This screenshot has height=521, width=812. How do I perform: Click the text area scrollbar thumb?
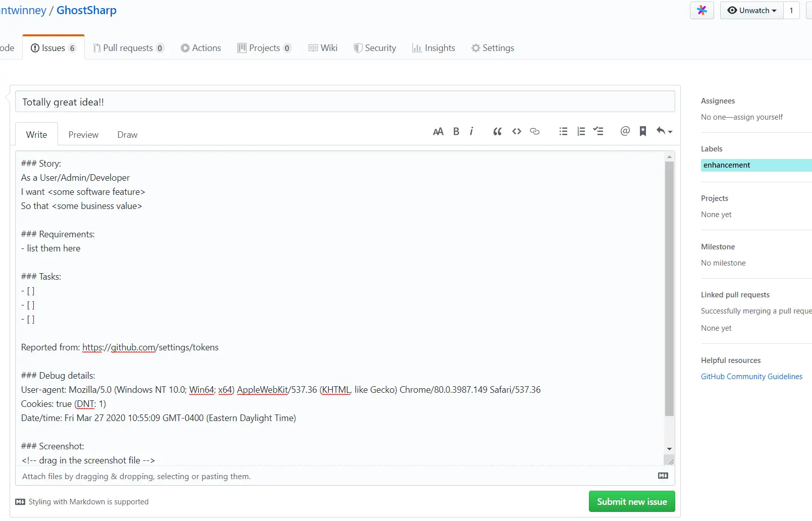pos(669,288)
